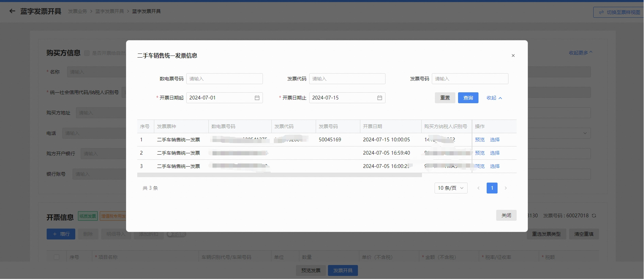The width and height of the screenshot is (644, 280).
Task: Click the 查询 search button
Action: coord(468,98)
